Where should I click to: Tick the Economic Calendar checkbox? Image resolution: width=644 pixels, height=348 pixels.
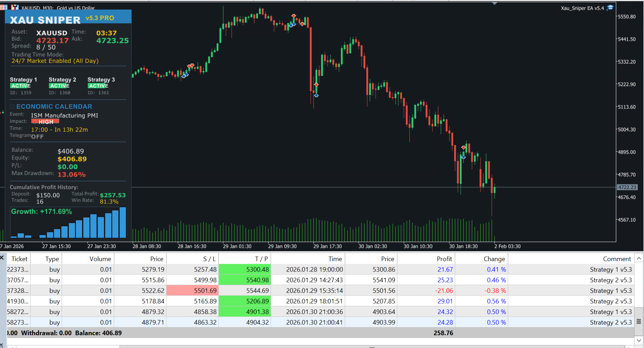pyautogui.click(x=12, y=107)
